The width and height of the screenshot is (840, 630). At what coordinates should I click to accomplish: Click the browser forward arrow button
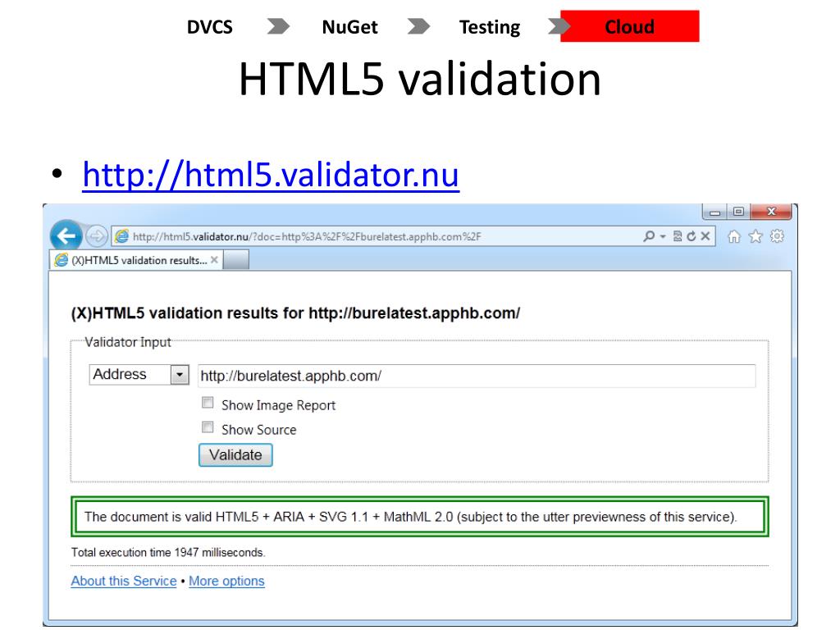coord(97,236)
